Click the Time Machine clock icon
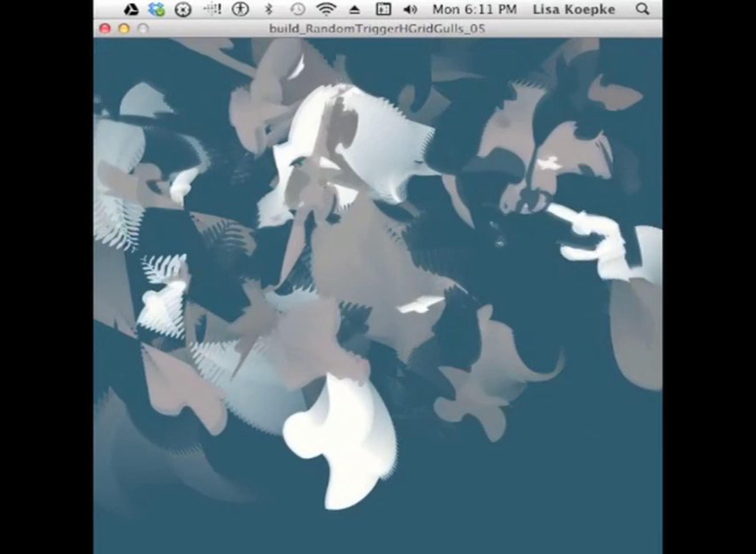This screenshot has height=554, width=756. click(297, 9)
